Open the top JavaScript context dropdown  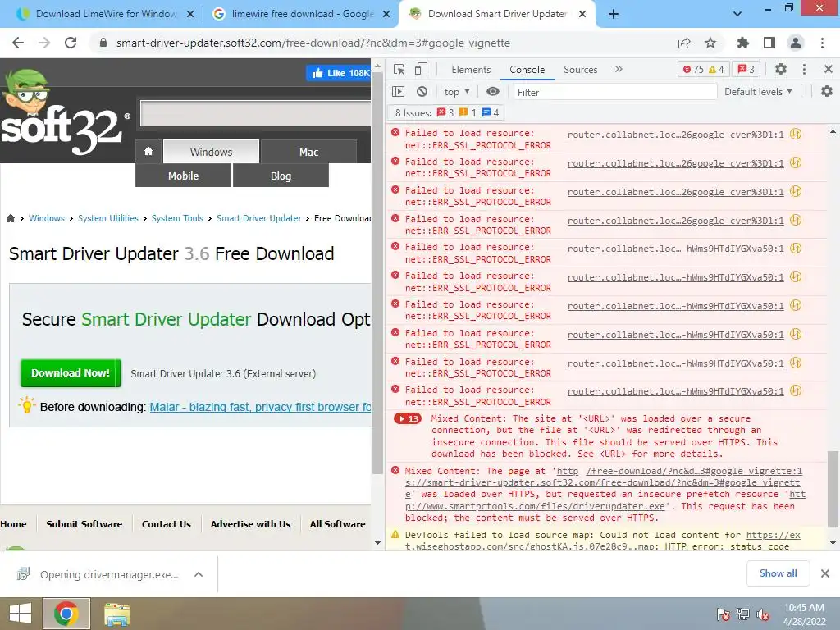pyautogui.click(x=457, y=92)
